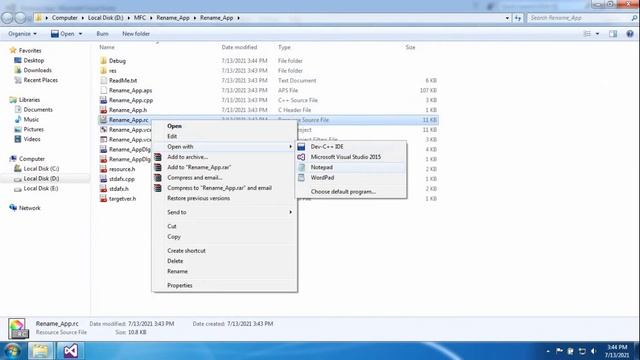Select the Debug folder icon
640x360 pixels.
point(103,61)
